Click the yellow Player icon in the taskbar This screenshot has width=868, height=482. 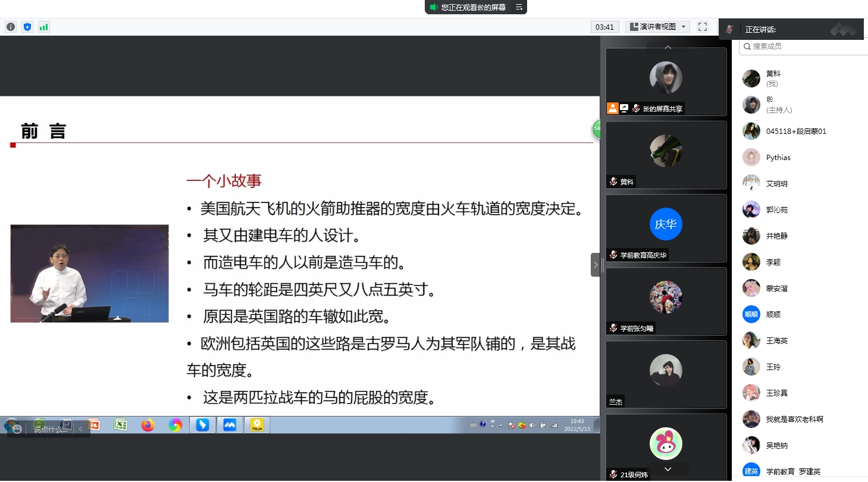tap(257, 425)
